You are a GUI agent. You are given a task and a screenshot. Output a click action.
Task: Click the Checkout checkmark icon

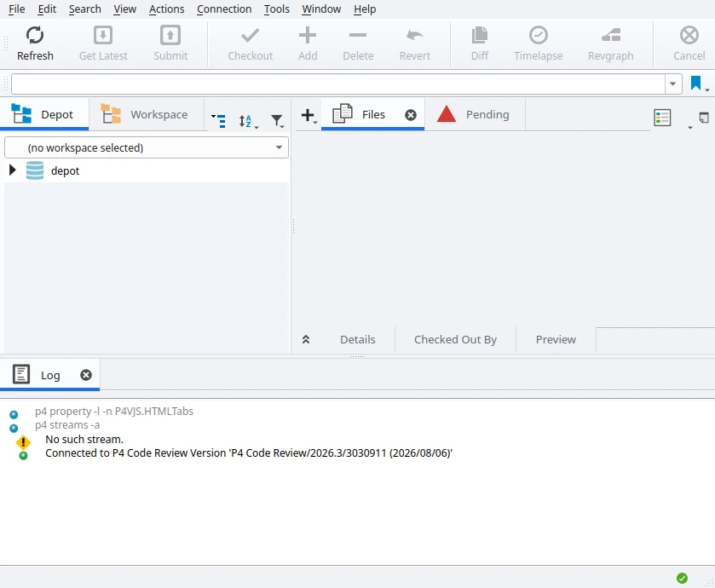point(250,35)
